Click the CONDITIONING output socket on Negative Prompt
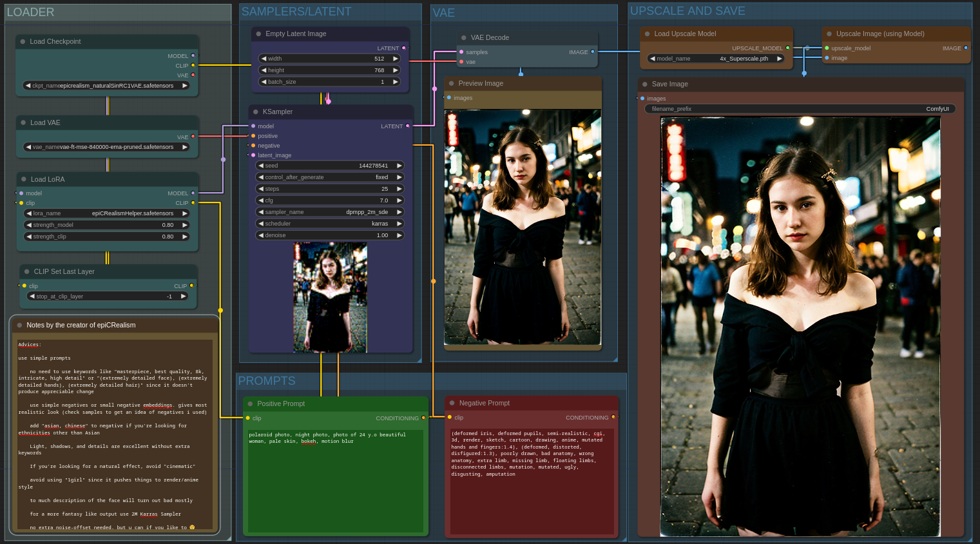This screenshot has height=544, width=980. [x=613, y=417]
